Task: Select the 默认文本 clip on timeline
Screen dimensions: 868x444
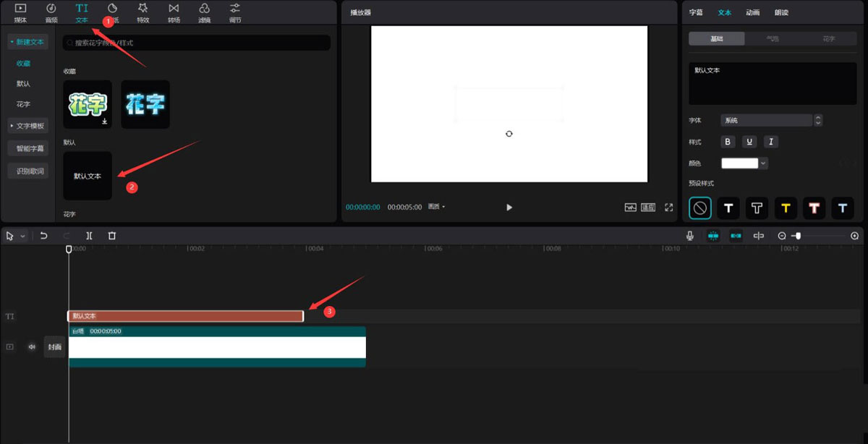Action: coord(186,316)
